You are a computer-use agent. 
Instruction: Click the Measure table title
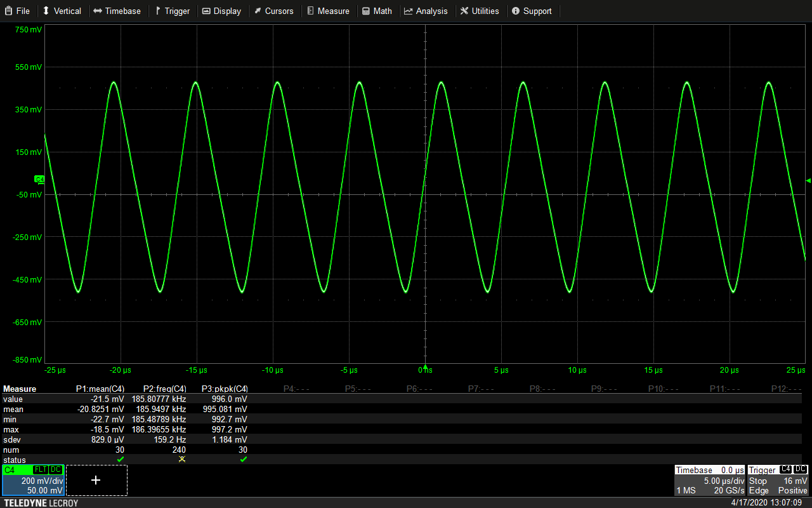point(20,389)
